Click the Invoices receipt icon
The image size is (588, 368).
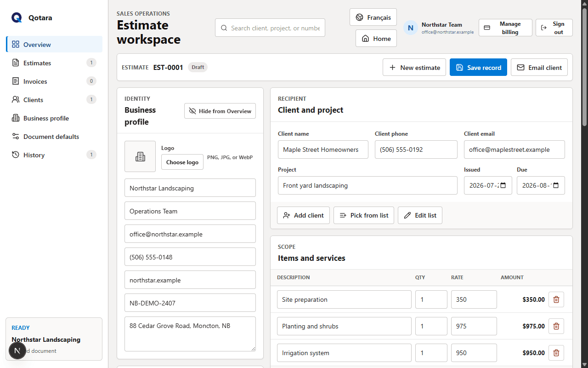16,81
